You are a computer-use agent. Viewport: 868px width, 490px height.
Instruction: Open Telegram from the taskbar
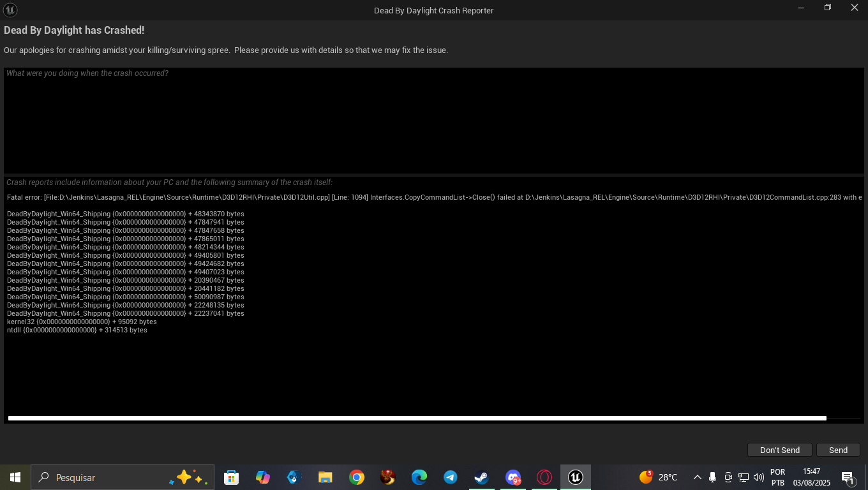[451, 477]
